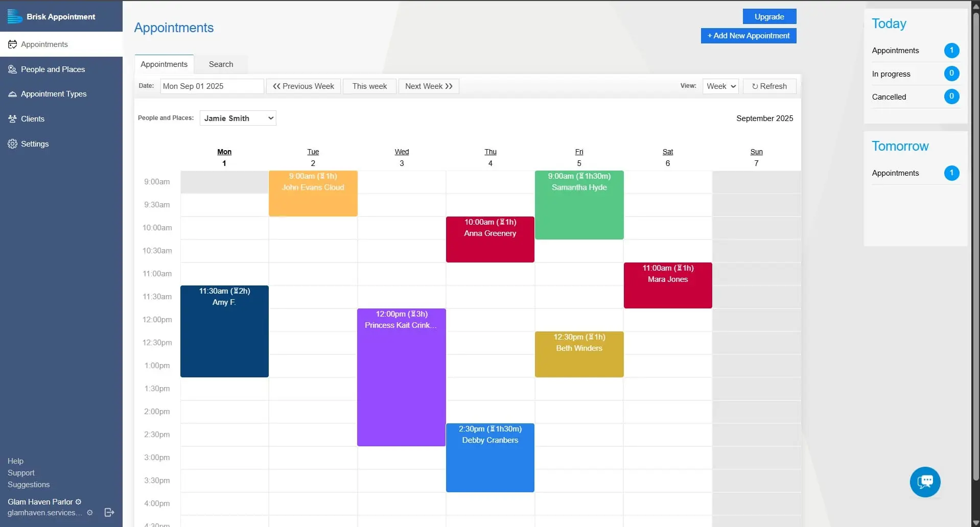This screenshot has width=980, height=527.
Task: Click the Thu day header link
Action: pos(491,152)
